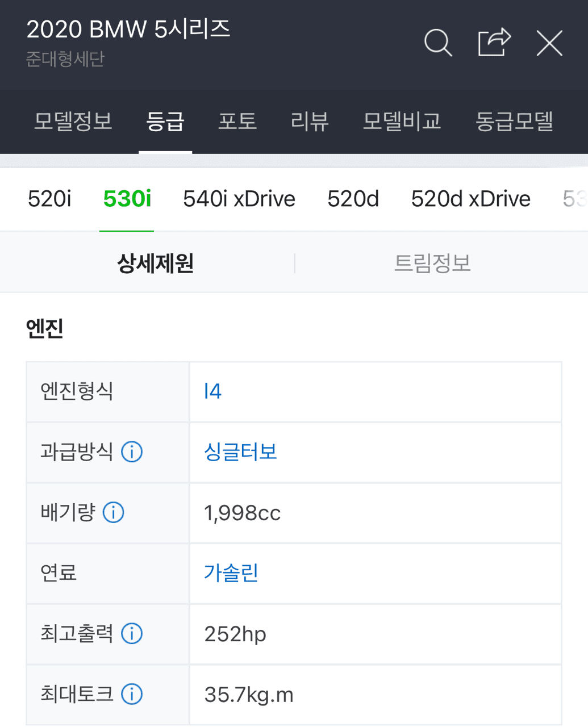Open the 동급모델 tab
Screen dimensions: 588x727
[x=513, y=122]
